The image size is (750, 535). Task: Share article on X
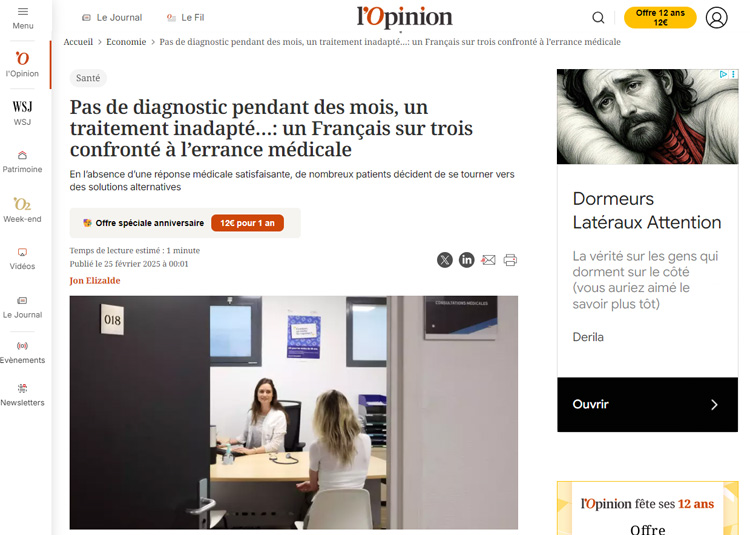[444, 260]
